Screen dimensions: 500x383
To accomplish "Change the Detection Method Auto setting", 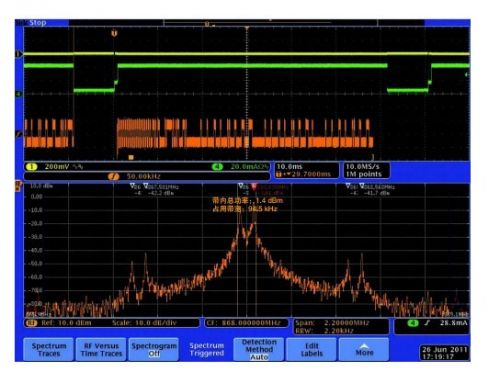I will click(259, 349).
